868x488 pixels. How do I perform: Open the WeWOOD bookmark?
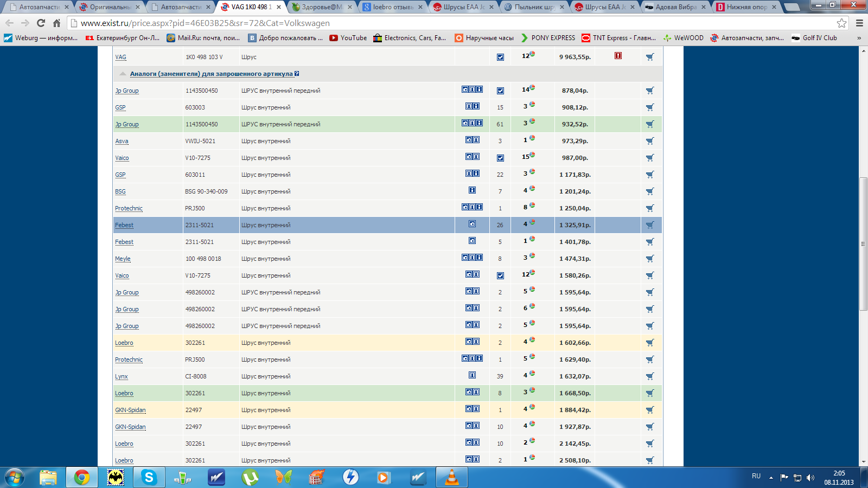(x=684, y=38)
